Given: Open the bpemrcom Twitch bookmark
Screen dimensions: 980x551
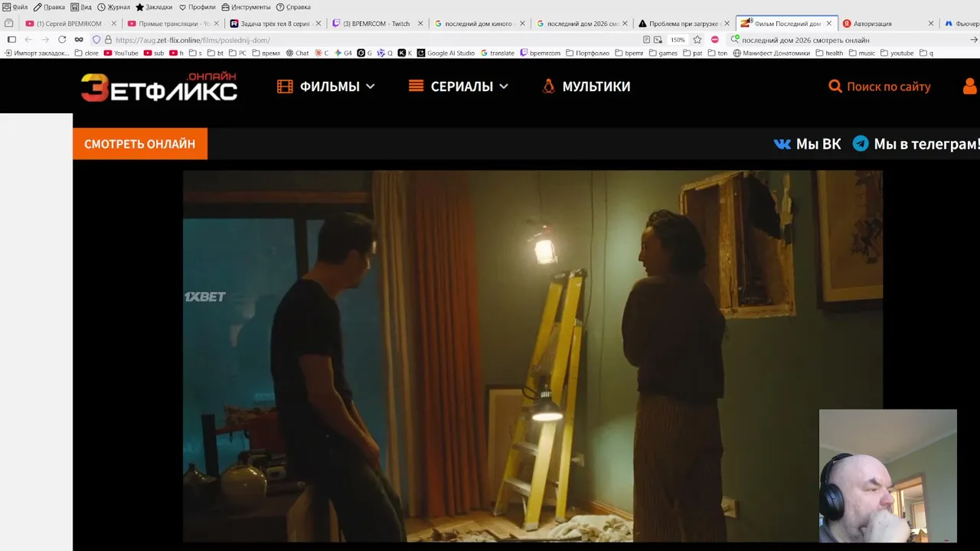Looking at the screenshot, I should 540,54.
